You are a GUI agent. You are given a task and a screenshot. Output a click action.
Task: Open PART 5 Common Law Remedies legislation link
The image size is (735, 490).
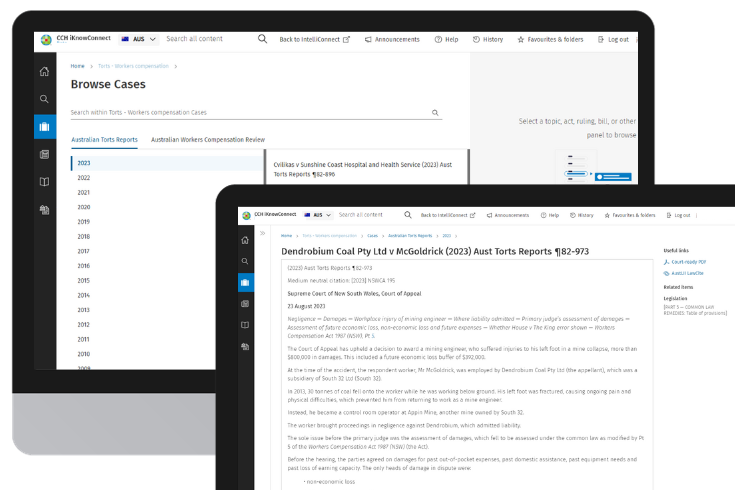(x=696, y=311)
